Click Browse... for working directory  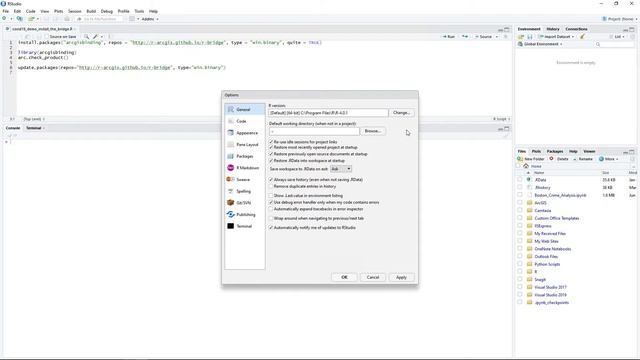373,131
